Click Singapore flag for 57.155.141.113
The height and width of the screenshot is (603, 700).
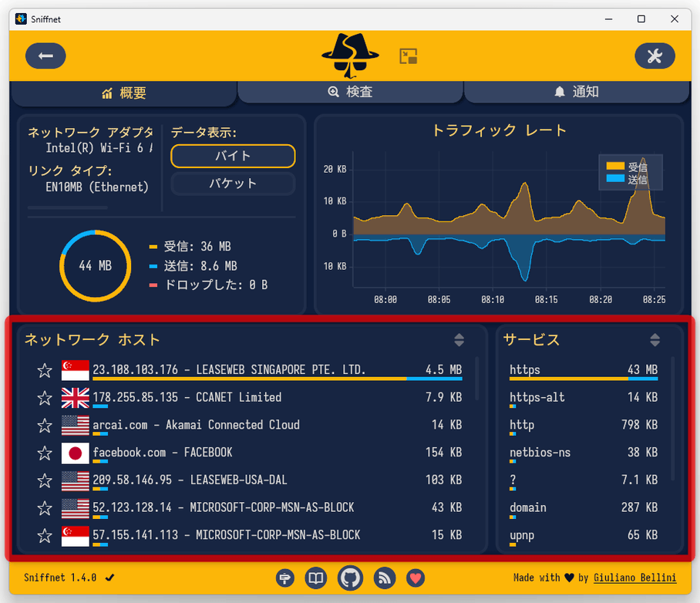pos(75,536)
